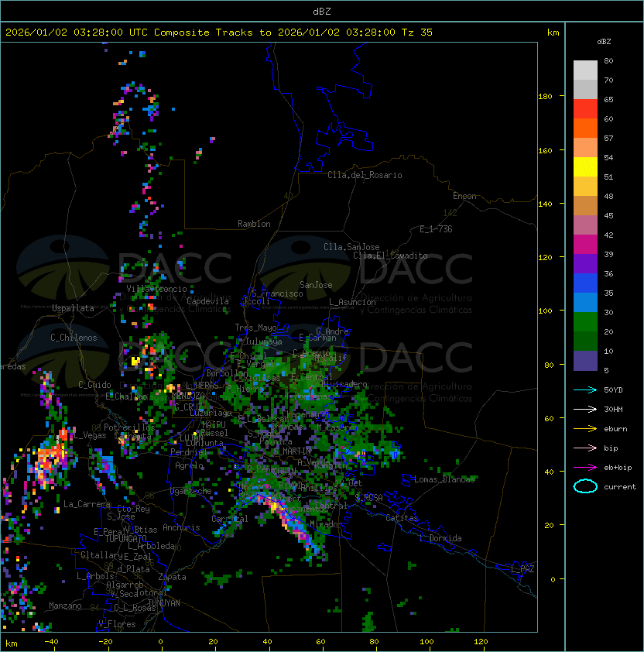Image resolution: width=644 pixels, height=652 pixels.
Task: Click the 'La_Carrera' place label
Action: tap(87, 504)
